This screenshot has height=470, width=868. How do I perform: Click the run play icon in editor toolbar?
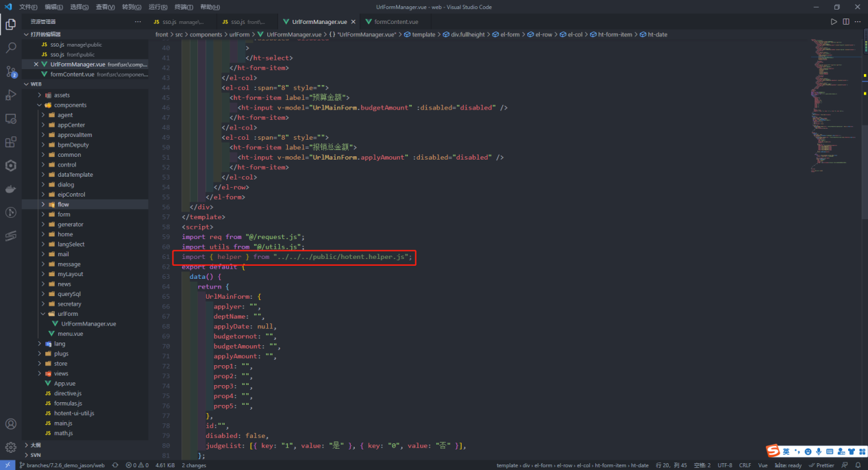834,22
